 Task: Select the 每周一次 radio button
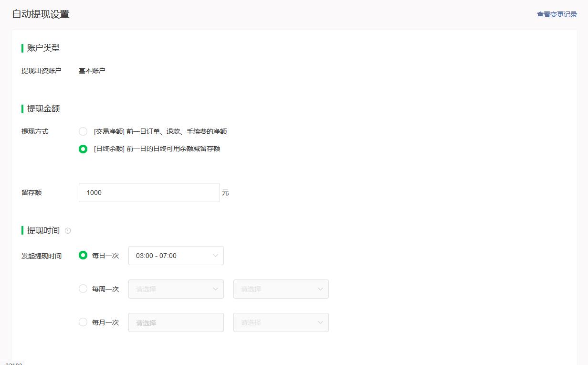[x=83, y=289]
